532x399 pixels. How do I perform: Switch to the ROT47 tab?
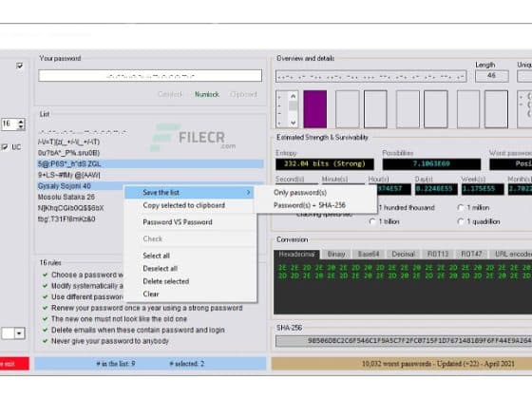(471, 255)
